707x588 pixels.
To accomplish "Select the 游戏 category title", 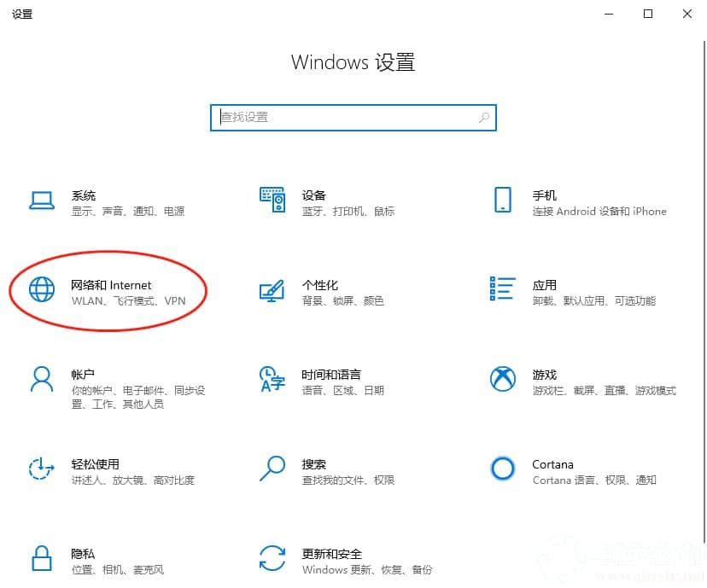I will pos(544,375).
